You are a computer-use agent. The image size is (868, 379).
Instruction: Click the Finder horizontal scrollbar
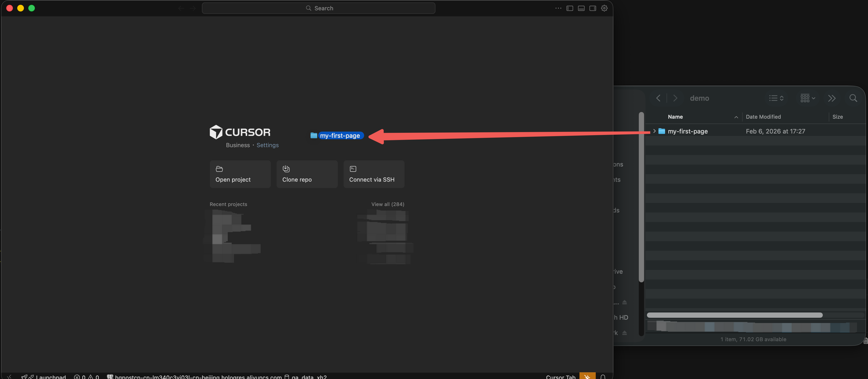(734, 315)
